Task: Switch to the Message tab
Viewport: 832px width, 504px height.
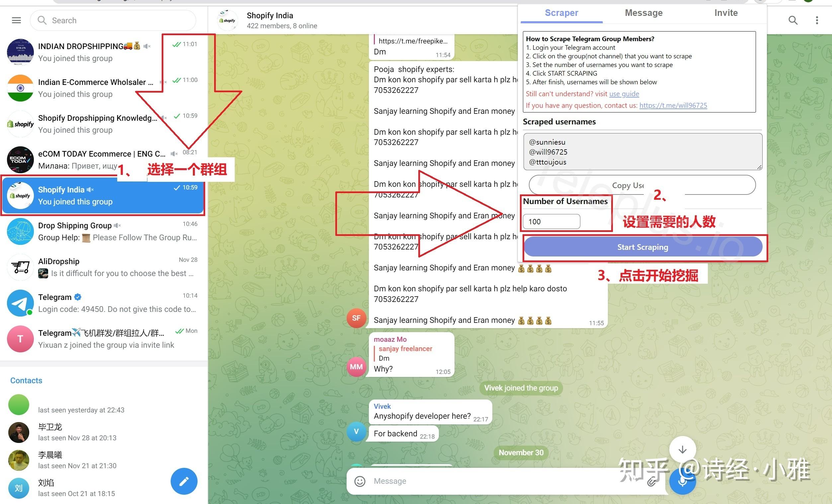Action: click(x=644, y=13)
